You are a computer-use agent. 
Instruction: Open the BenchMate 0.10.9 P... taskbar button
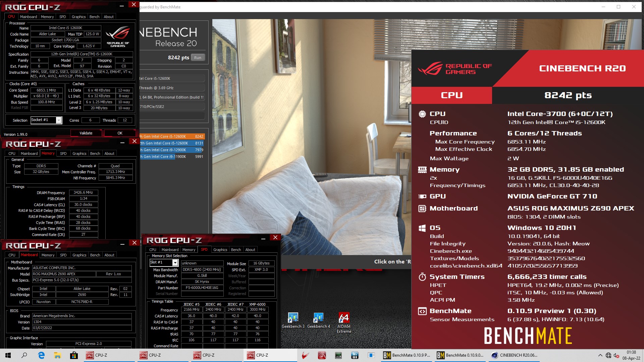click(x=406, y=355)
